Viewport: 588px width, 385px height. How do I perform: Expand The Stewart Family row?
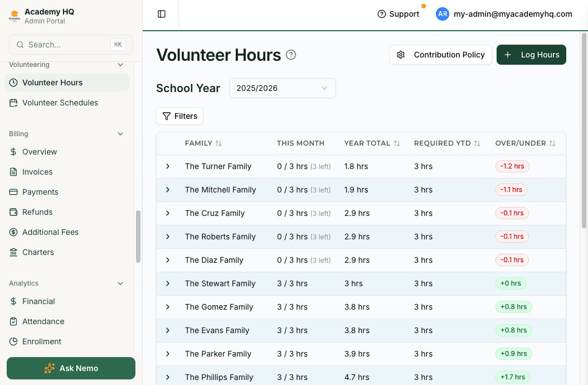[168, 283]
